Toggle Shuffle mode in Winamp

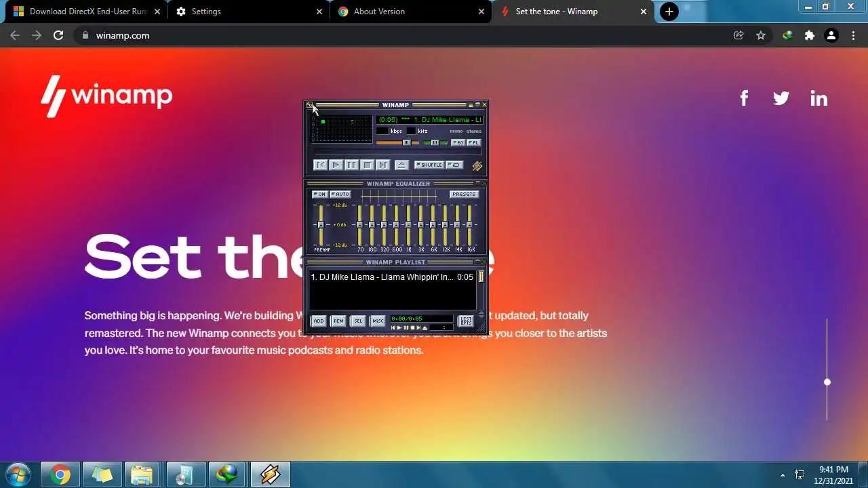(429, 165)
